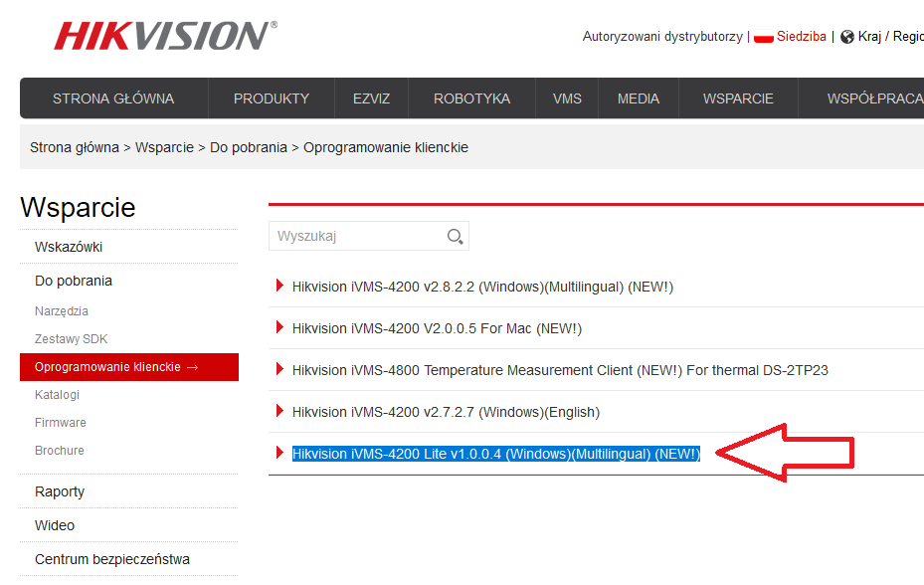Expand the iVMS-4800 Temperature Measurement Client arrow
The height and width of the screenshot is (585, 924).
[279, 369]
